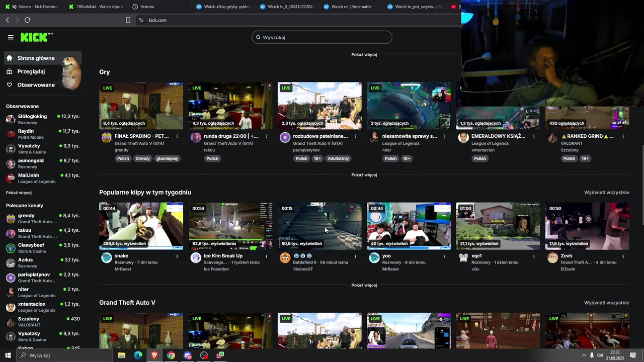644x362 pixels.
Task: Open Windows Start menu
Action: (x=8, y=355)
